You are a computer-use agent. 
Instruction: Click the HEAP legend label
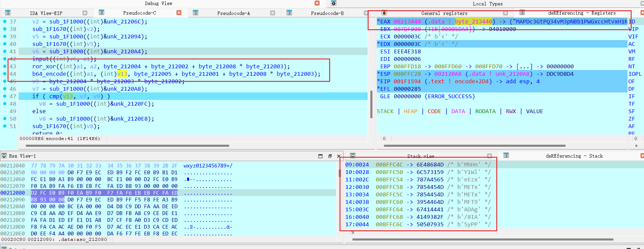pyautogui.click(x=410, y=111)
